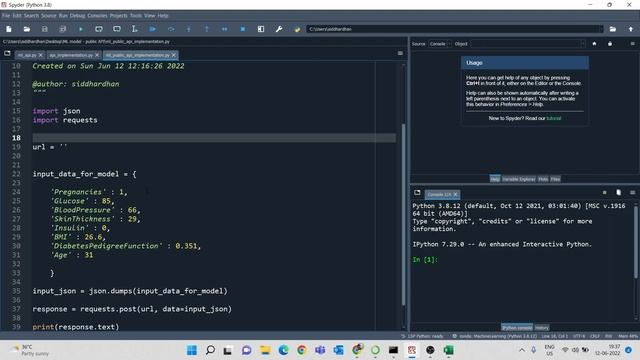Close the ml_api.py editor tab
Screen dimensions: 640x360
(40, 55)
